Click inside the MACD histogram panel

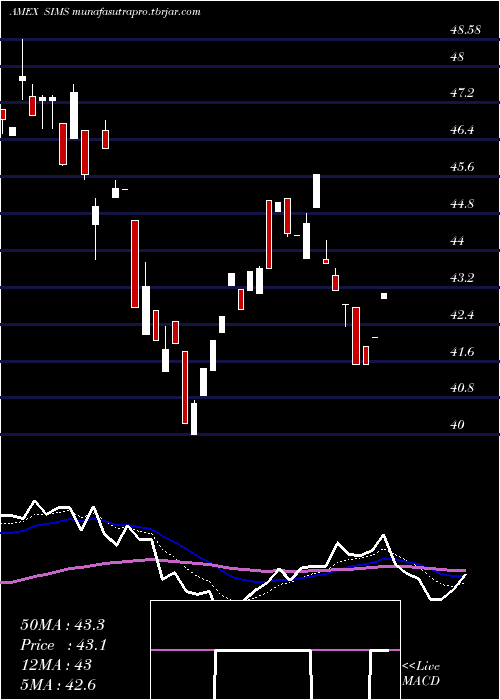pos(275,650)
